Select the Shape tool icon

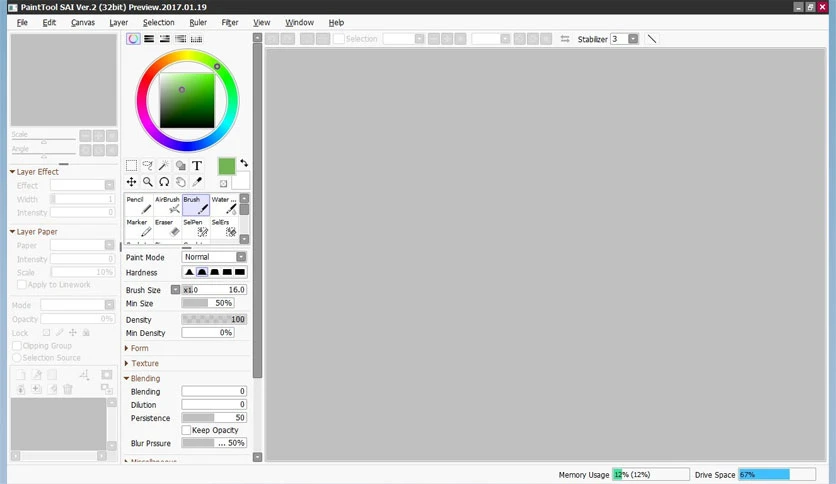[181, 166]
